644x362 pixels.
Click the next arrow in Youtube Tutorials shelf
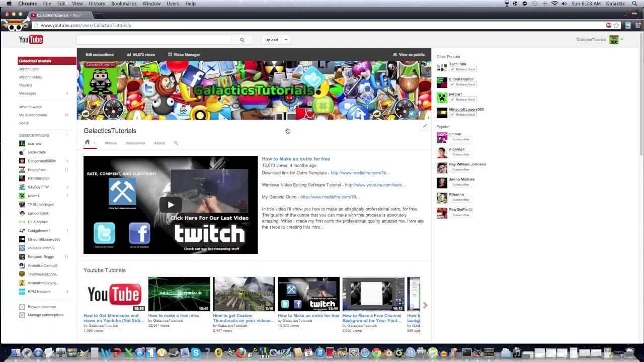coord(425,305)
